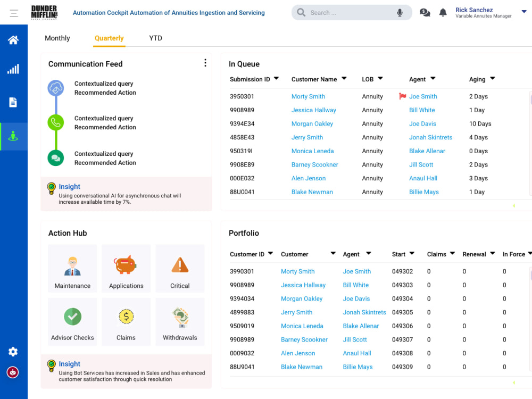
Task: Click the chat bubble feed icon
Action: click(x=56, y=158)
